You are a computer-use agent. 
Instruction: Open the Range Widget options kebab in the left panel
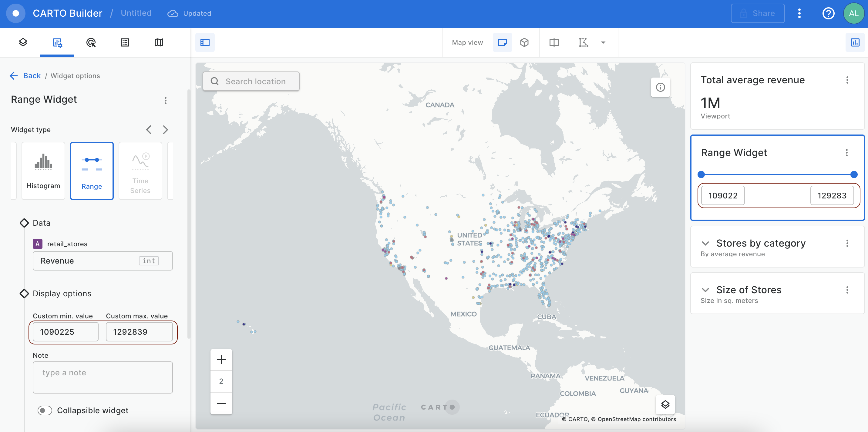166,100
